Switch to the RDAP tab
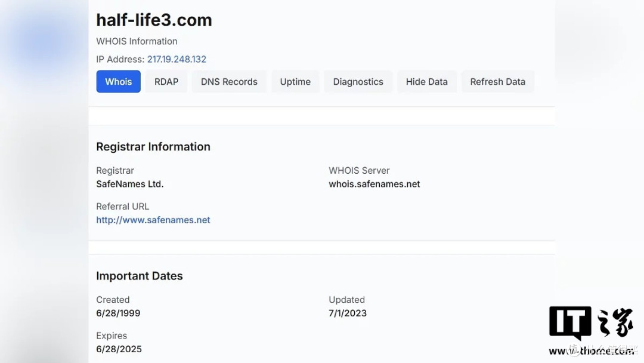This screenshot has width=644, height=363. (166, 81)
